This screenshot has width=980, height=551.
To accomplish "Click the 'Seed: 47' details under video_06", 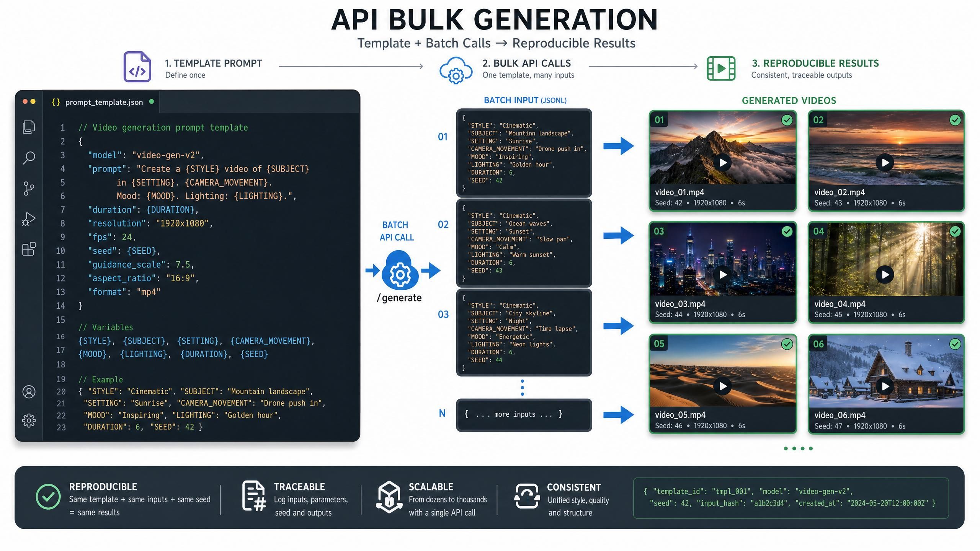I will (860, 426).
